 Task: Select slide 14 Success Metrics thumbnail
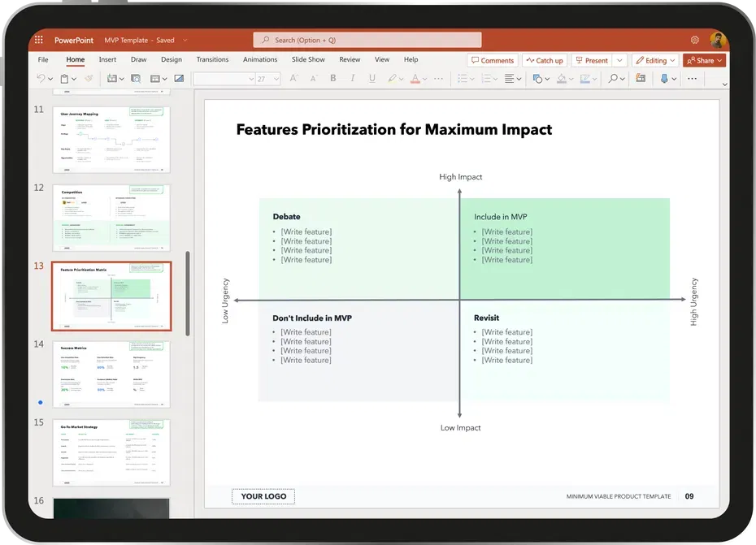point(111,374)
